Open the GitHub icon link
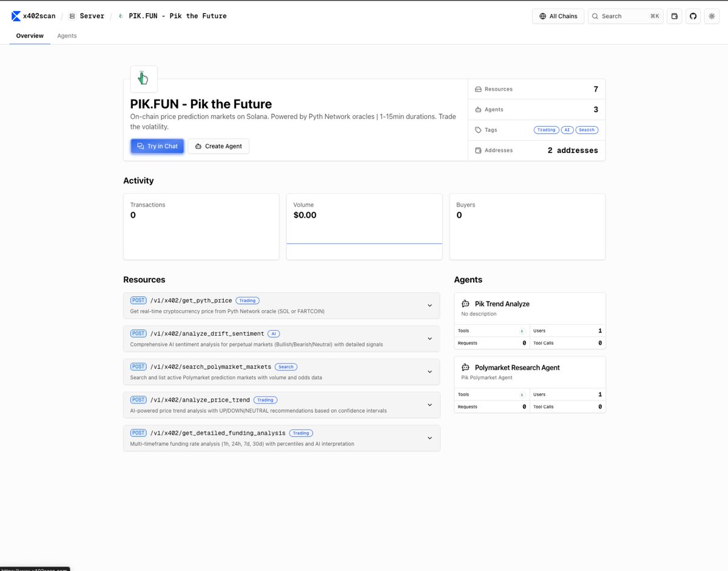Viewport: 728px width, 571px height. (693, 16)
